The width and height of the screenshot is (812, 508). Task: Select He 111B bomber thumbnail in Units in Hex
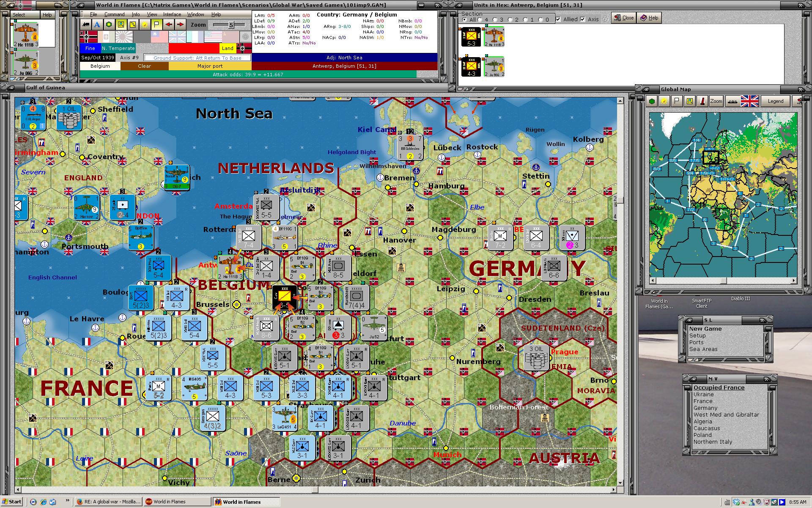point(494,37)
